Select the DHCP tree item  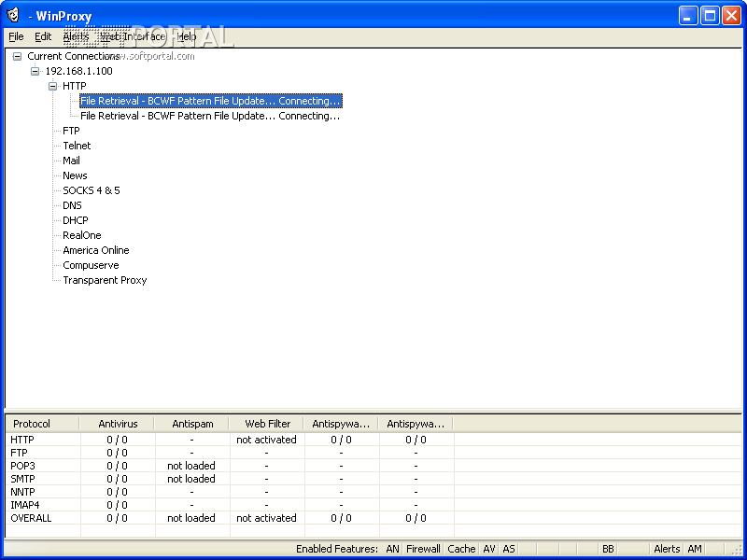pyautogui.click(x=76, y=220)
